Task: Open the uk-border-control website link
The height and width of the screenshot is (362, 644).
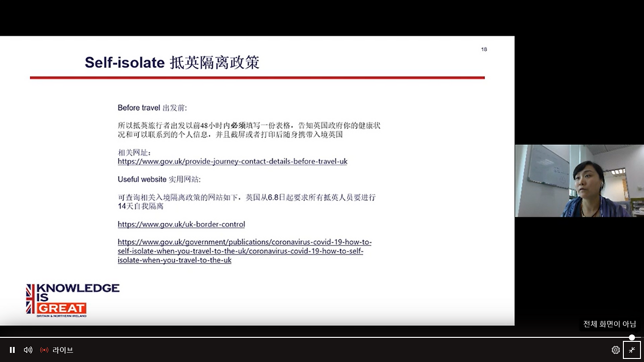Action: 181,224
